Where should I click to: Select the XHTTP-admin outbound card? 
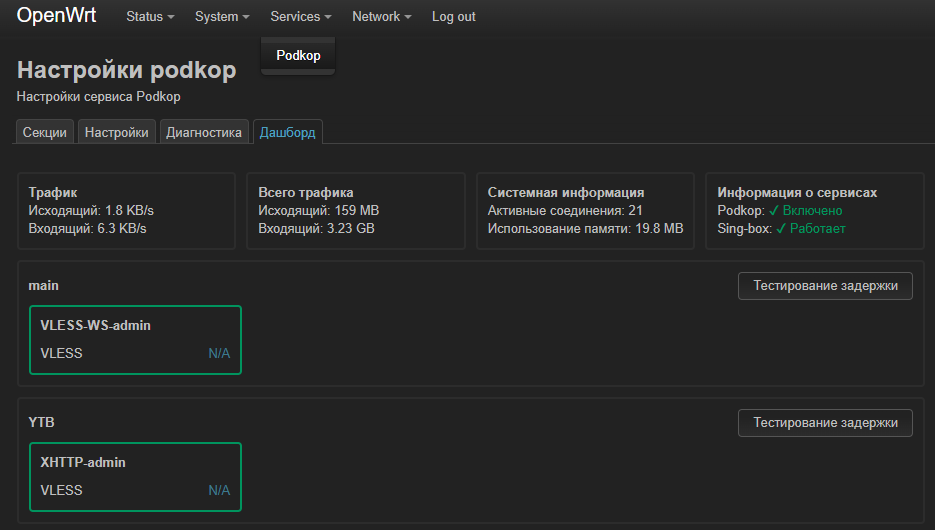click(135, 477)
